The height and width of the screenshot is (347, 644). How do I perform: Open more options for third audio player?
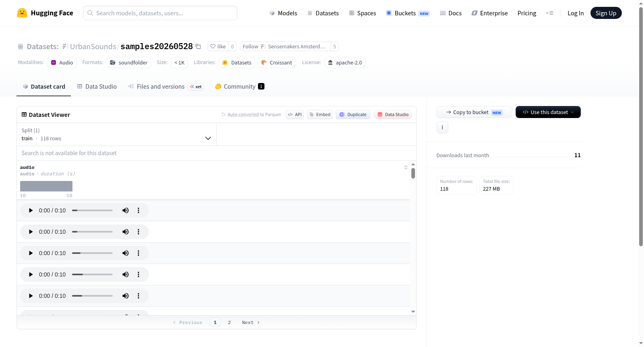point(138,253)
